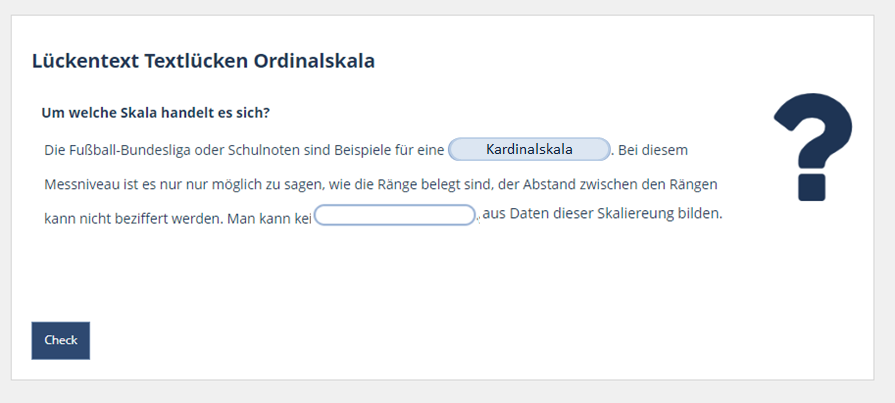Image resolution: width=895 pixels, height=403 pixels.
Task: Click the question 'Um welche Skala handelt es sich?'
Action: pos(155,113)
